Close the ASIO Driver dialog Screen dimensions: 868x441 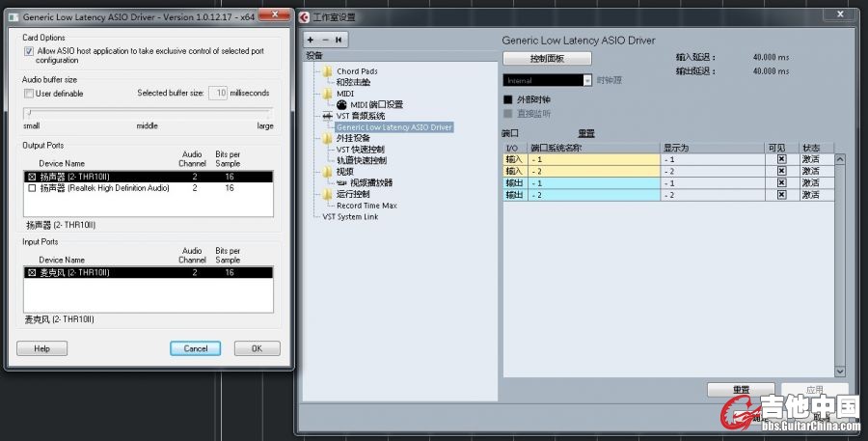pyautogui.click(x=274, y=15)
